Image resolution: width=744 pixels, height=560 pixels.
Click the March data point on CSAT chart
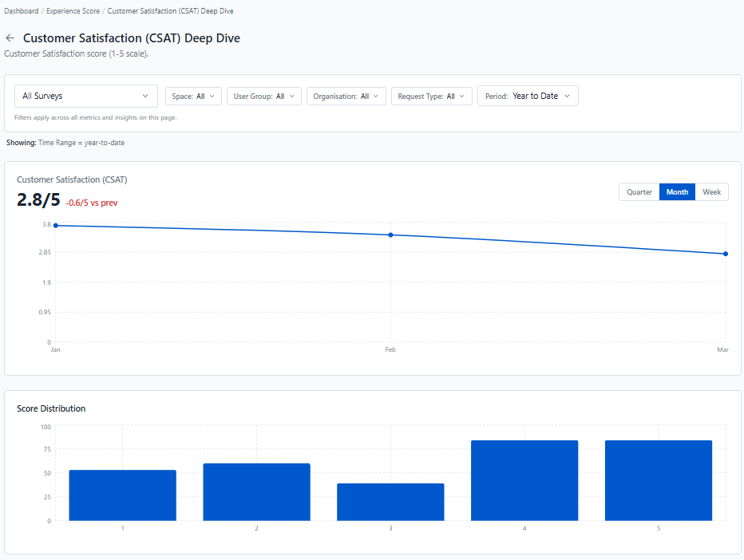[x=726, y=254]
